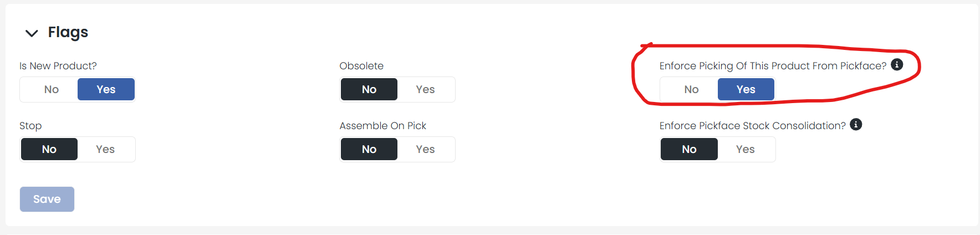Click the Assemble On Pick label
The height and width of the screenshot is (235, 980).
383,126
